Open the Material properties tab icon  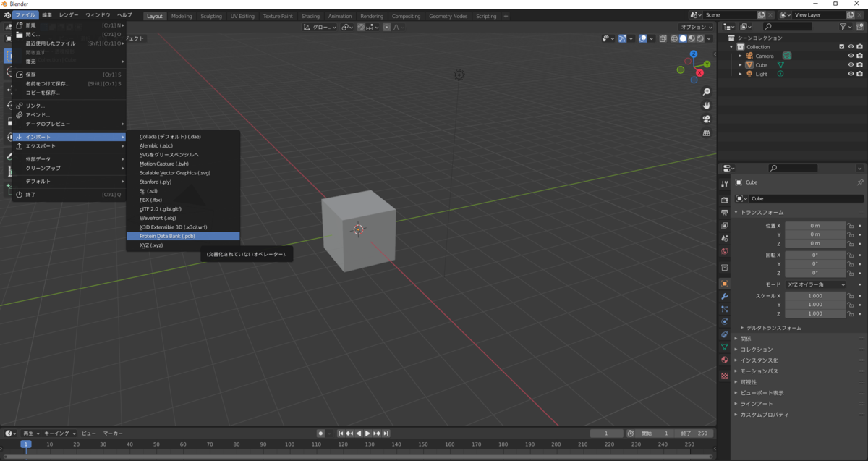point(724,360)
